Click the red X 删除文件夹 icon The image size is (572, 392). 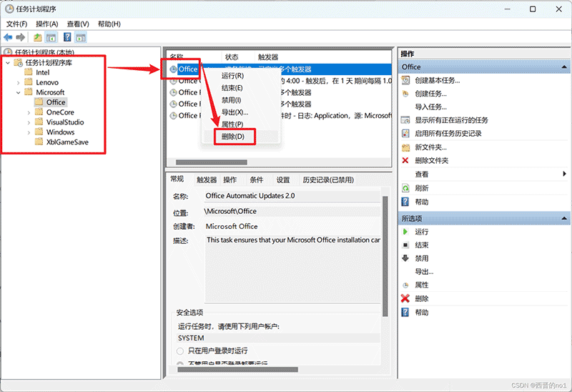pos(405,160)
